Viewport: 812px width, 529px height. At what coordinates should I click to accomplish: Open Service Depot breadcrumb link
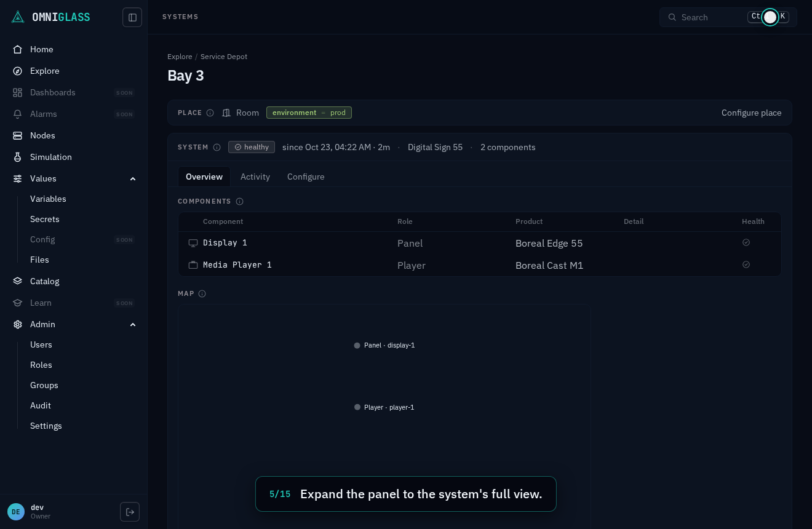(224, 57)
